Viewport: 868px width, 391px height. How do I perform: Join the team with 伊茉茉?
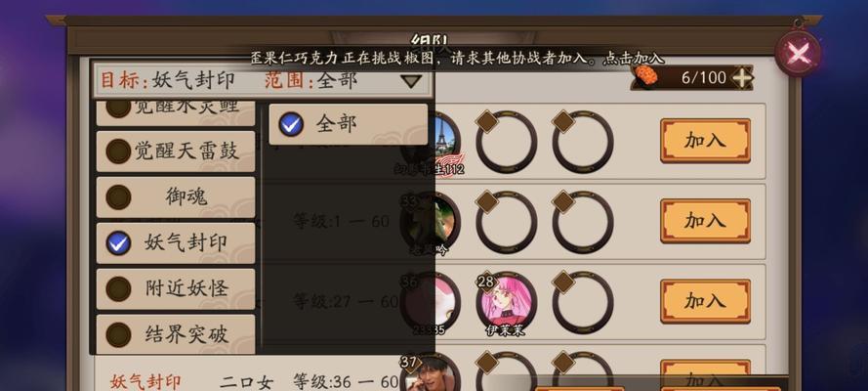pyautogui.click(x=705, y=301)
